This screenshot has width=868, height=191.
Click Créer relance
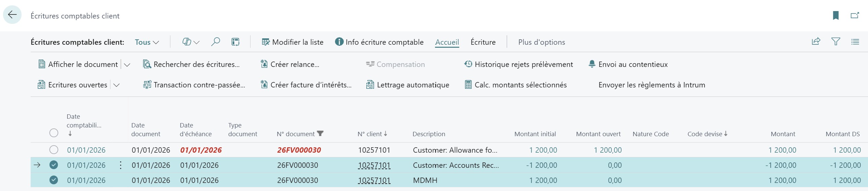[x=290, y=64]
